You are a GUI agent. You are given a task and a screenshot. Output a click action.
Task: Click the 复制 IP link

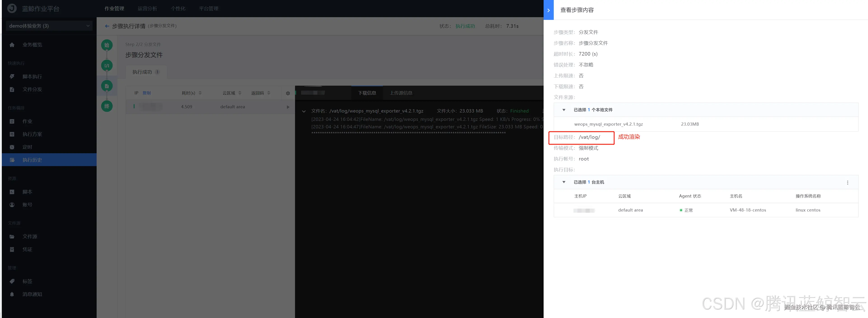147,93
